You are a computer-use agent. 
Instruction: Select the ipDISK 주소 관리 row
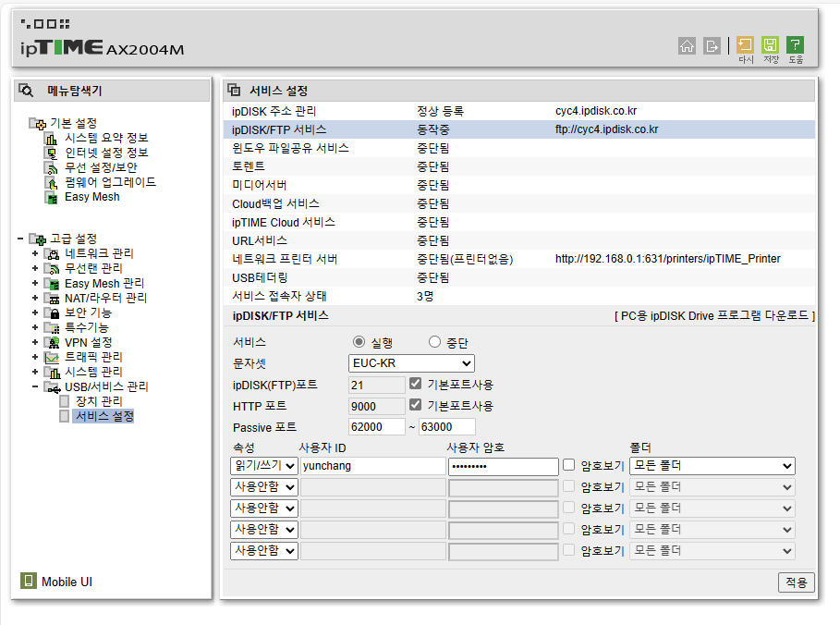click(x=519, y=111)
